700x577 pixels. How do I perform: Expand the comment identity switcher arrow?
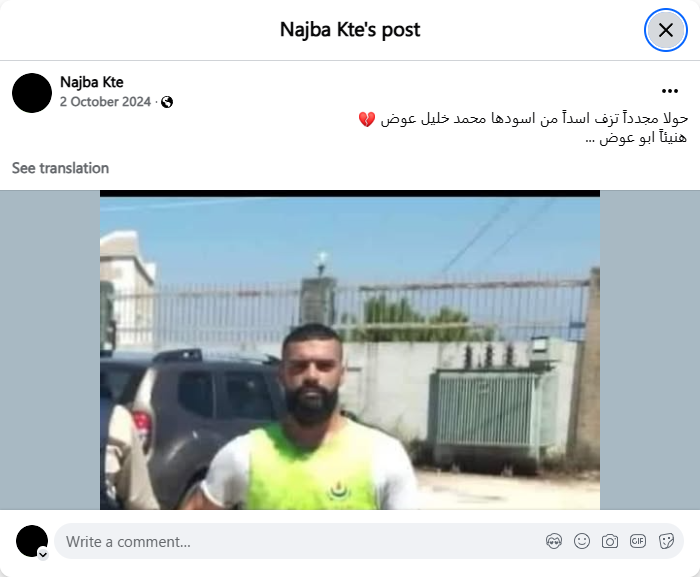point(43,555)
